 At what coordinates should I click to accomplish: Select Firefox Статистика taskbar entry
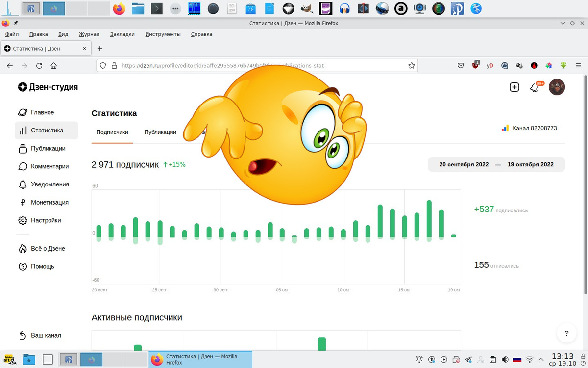[x=200, y=359]
